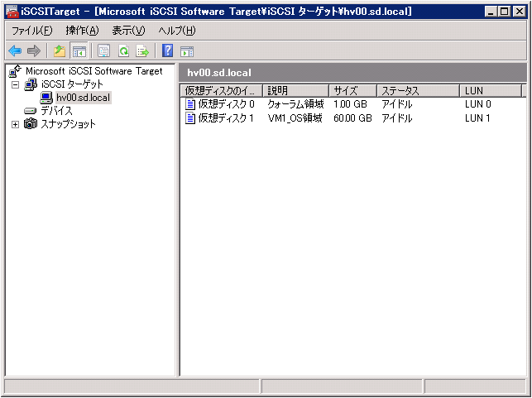The height and width of the screenshot is (398, 532).
Task: Select Microsoft iSCSI Software Target tree label
Action: point(94,71)
